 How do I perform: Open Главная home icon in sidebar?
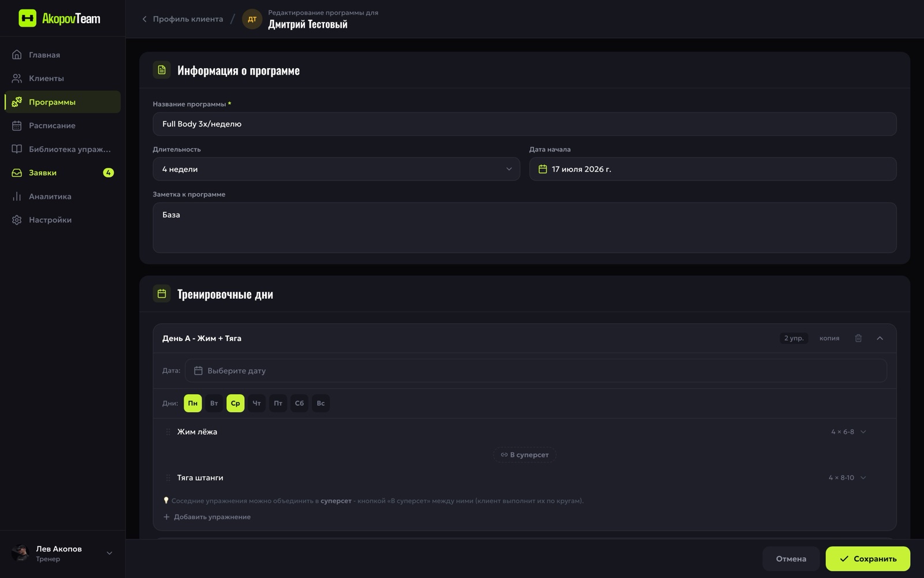coord(17,55)
